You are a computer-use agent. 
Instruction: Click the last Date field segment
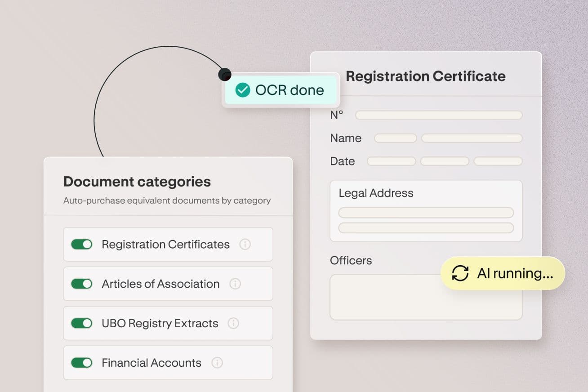tap(498, 161)
